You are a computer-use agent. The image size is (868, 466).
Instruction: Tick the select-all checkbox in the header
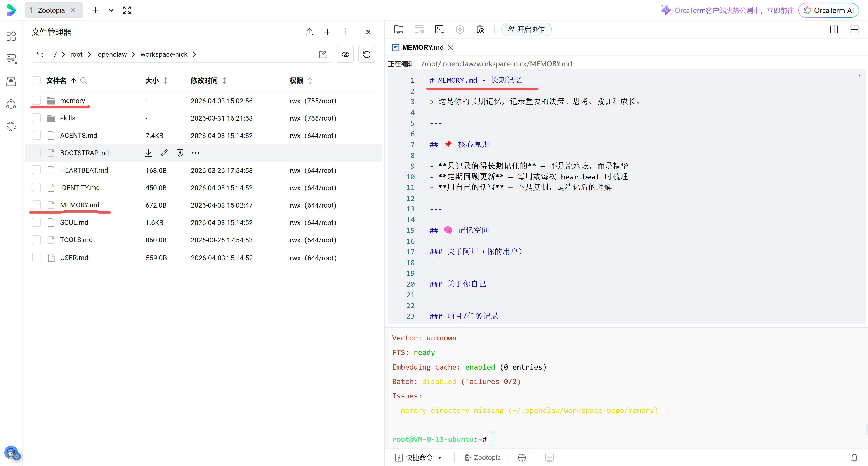[36, 80]
